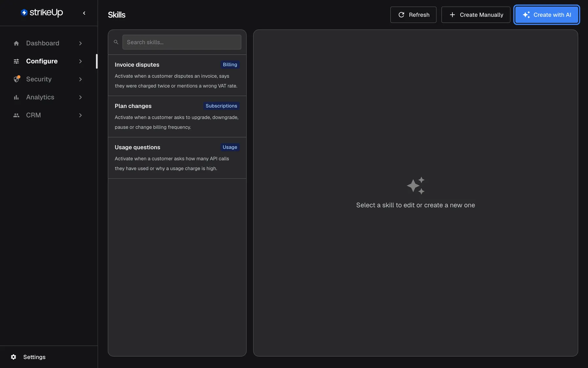Focus the Search skills input field

coord(182,42)
